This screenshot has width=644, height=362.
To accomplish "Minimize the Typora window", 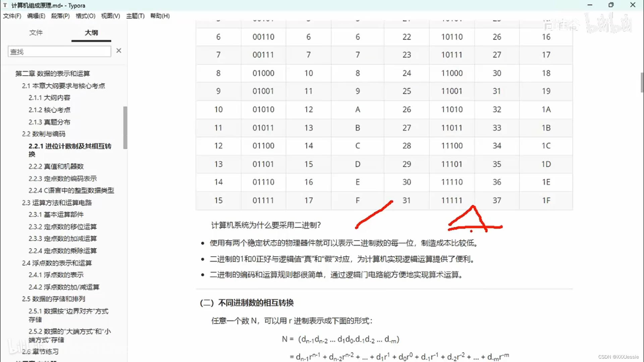I will [590, 5].
